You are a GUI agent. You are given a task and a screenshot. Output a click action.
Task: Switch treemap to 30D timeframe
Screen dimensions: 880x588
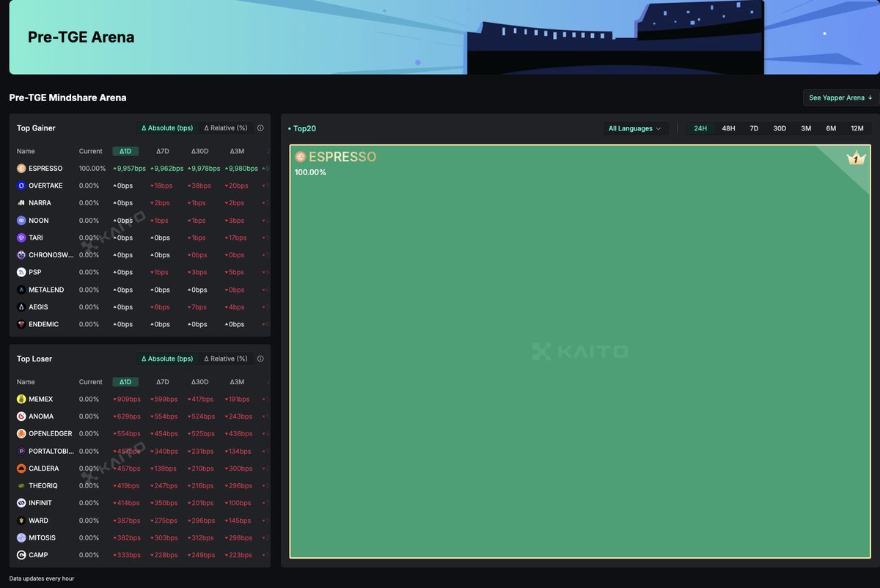pyautogui.click(x=780, y=128)
